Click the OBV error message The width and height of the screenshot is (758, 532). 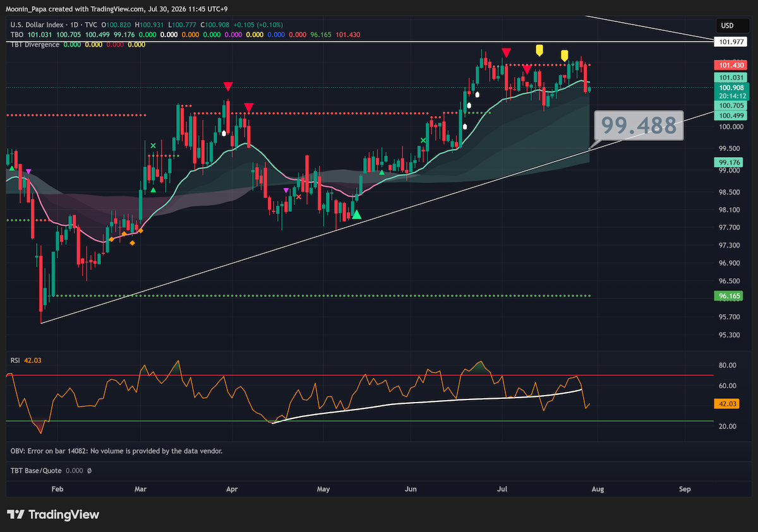(x=116, y=451)
